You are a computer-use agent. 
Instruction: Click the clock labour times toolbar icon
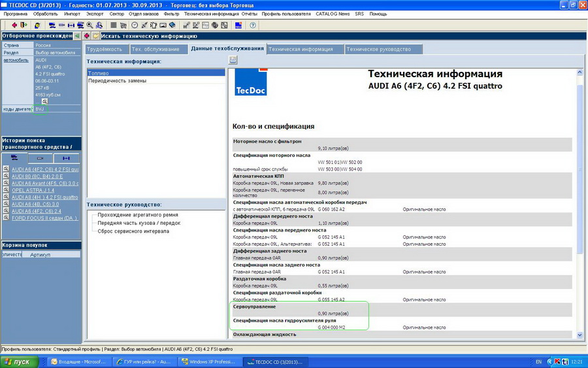tap(134, 25)
